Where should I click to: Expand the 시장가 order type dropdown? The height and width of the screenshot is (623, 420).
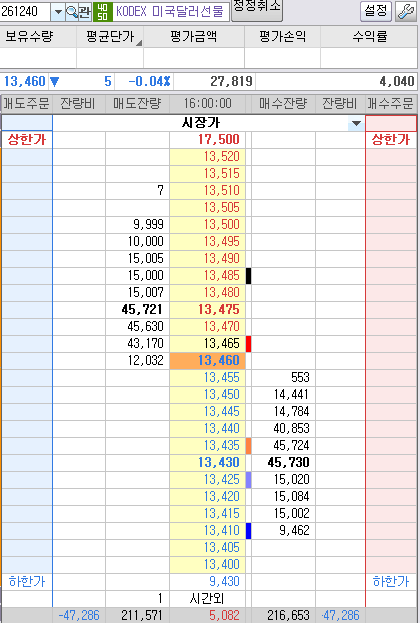pos(356,123)
